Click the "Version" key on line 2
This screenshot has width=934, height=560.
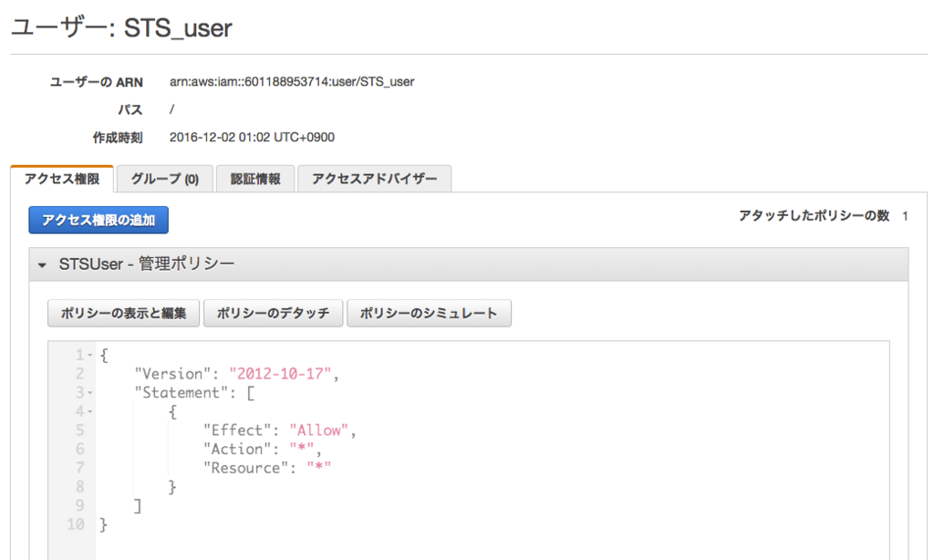pos(172,374)
